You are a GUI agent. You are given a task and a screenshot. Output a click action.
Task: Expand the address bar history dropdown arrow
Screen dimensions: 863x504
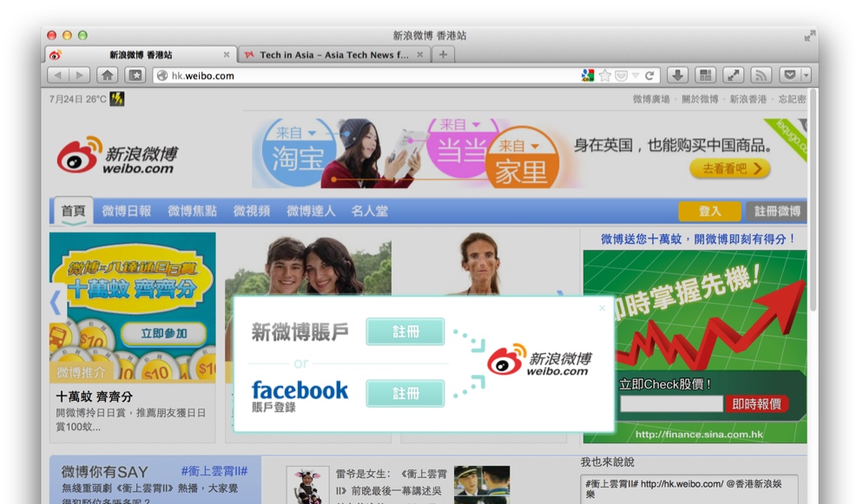636,75
